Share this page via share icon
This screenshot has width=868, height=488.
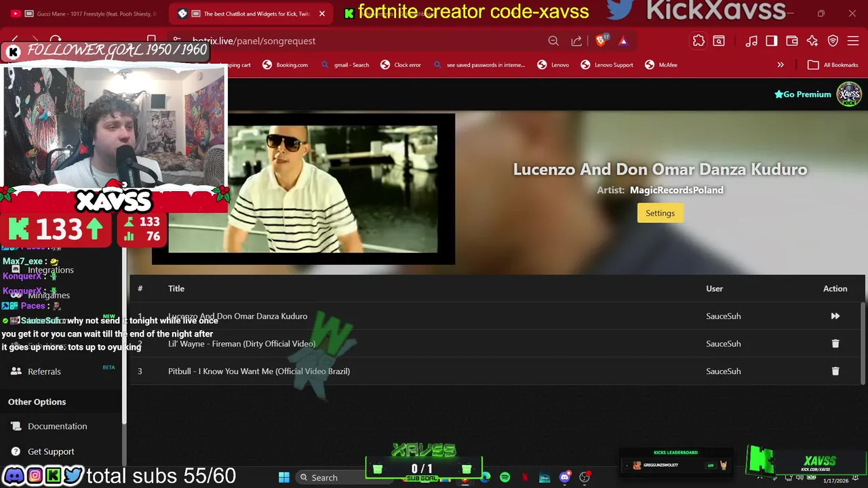pyautogui.click(x=576, y=41)
